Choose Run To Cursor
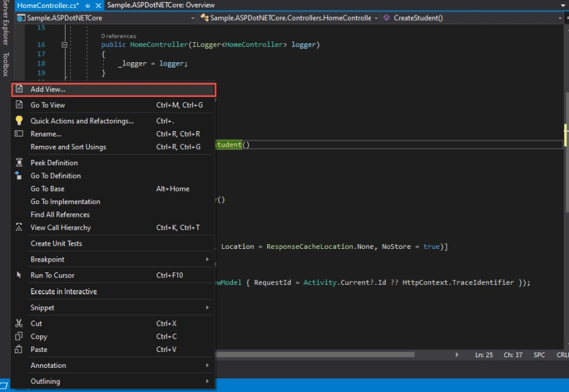This screenshot has height=392, width=569. coord(114,275)
